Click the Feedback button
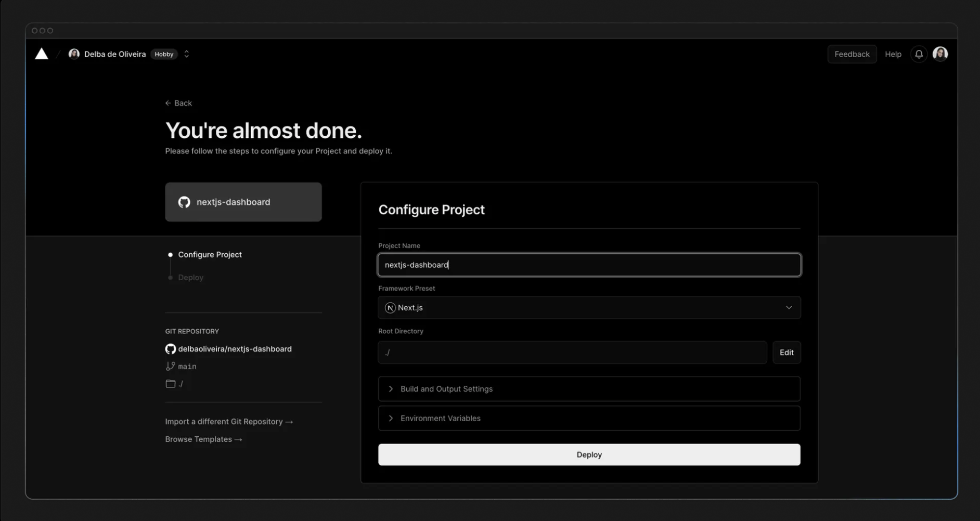 pyautogui.click(x=852, y=54)
